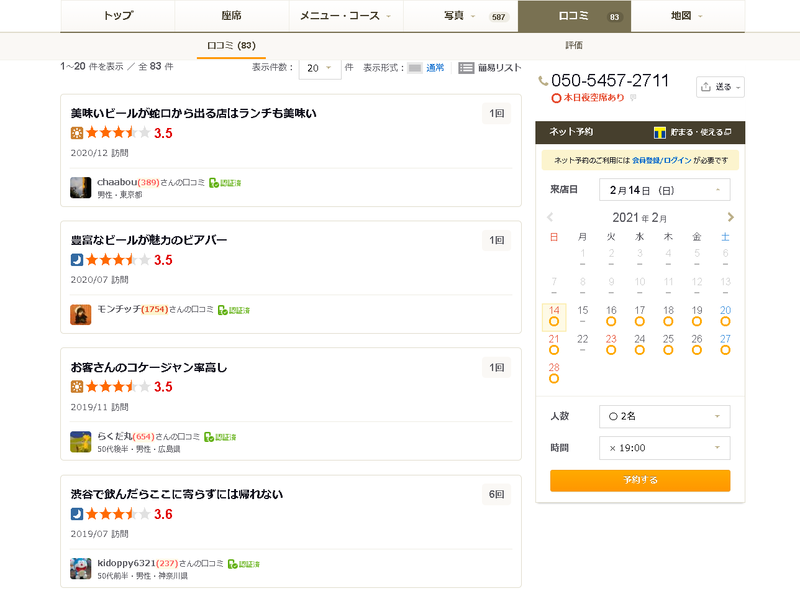Viewport: 800px width, 596px height.
Task: Open the 会員登録/ログイン link
Action: point(662,160)
